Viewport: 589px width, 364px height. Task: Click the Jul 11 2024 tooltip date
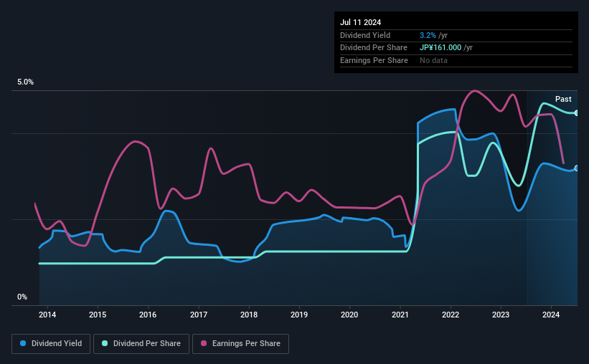pyautogui.click(x=360, y=22)
